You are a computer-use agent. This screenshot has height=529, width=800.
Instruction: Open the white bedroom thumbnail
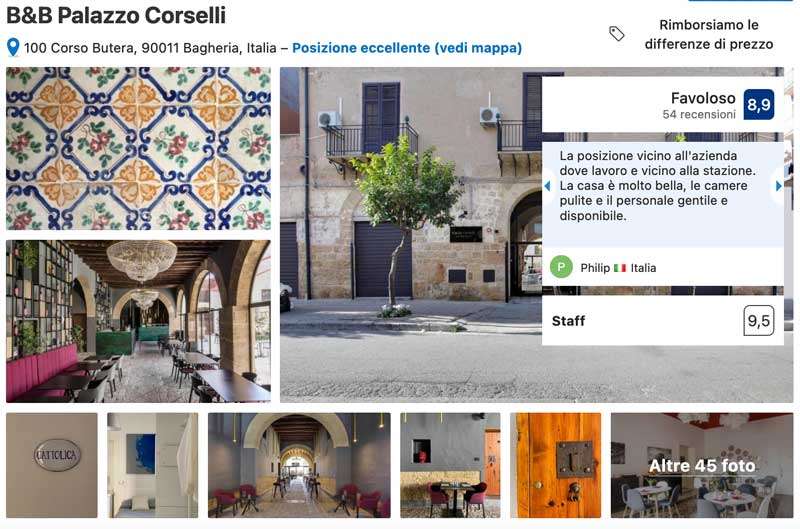pyautogui.click(x=153, y=465)
